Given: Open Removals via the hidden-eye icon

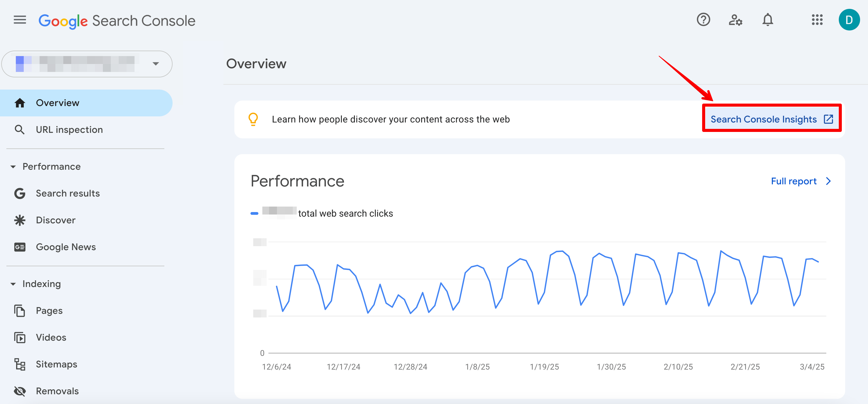Looking at the screenshot, I should tap(20, 391).
